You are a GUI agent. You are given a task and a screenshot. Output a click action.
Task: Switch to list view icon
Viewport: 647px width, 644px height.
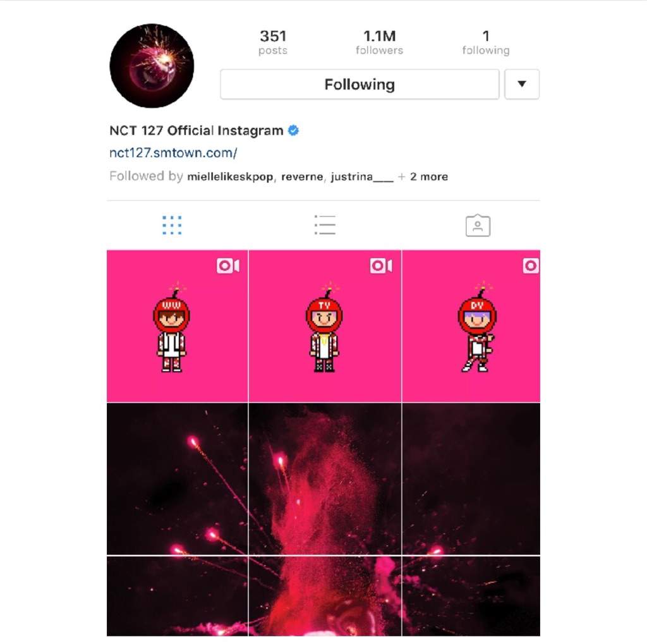(x=325, y=225)
